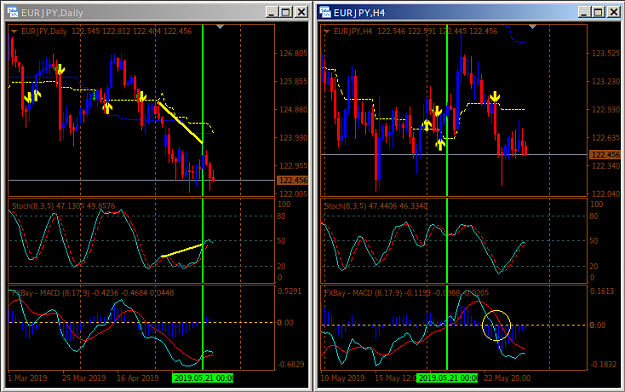This screenshot has width=625, height=392.
Task: Minimize the EURJPY,Daily chart window
Action: (271, 12)
